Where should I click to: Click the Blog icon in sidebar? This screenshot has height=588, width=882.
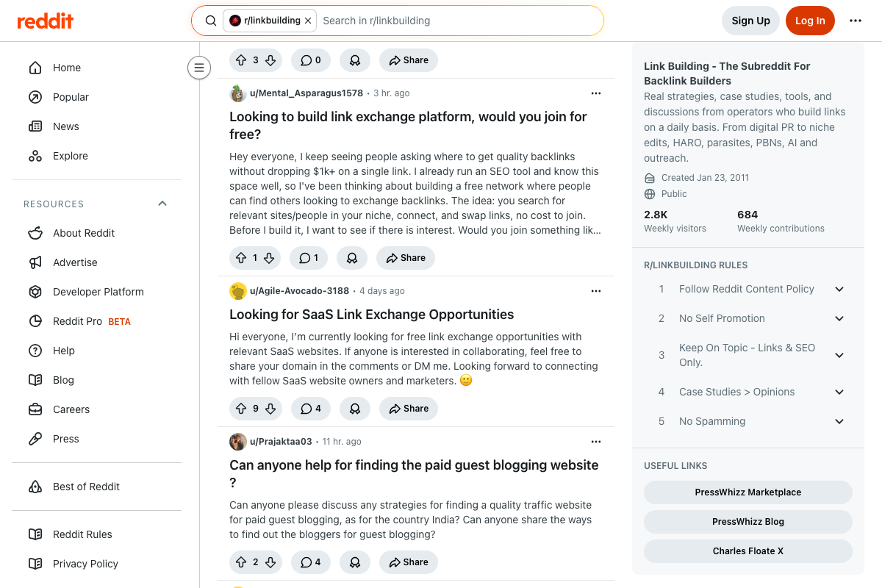pos(35,380)
